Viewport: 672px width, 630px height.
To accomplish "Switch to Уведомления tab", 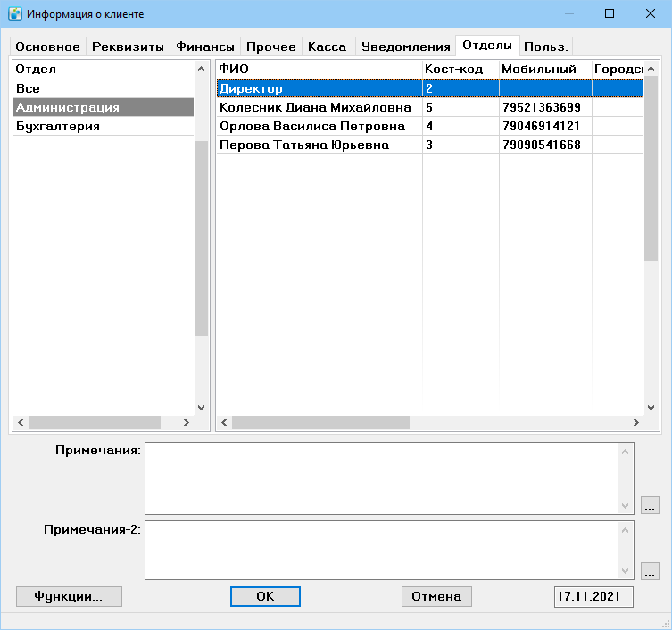I will (x=405, y=46).
